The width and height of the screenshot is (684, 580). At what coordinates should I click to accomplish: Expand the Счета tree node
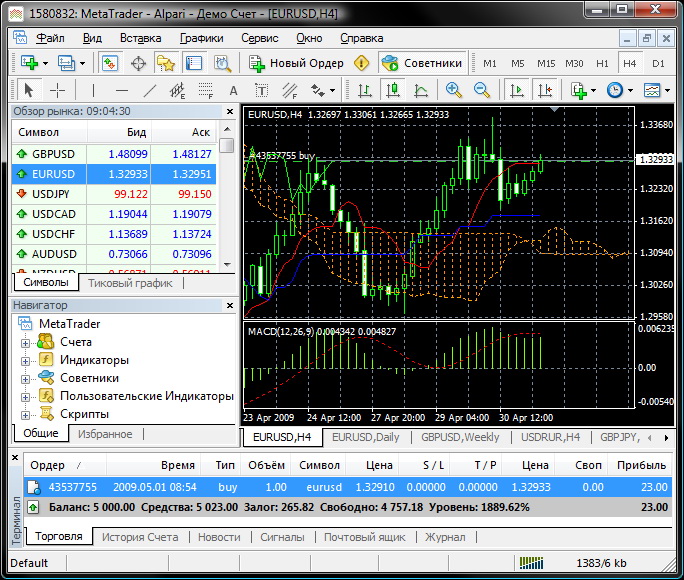(x=25, y=343)
